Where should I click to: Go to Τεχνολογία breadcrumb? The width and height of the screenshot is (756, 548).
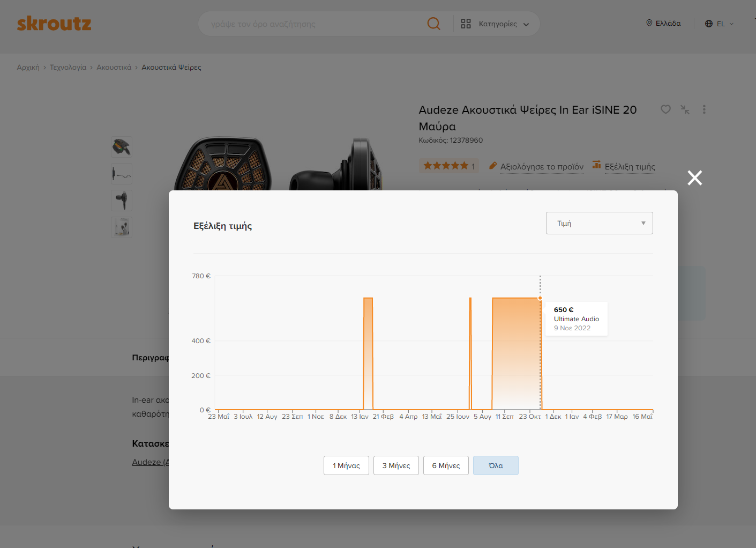[68, 67]
